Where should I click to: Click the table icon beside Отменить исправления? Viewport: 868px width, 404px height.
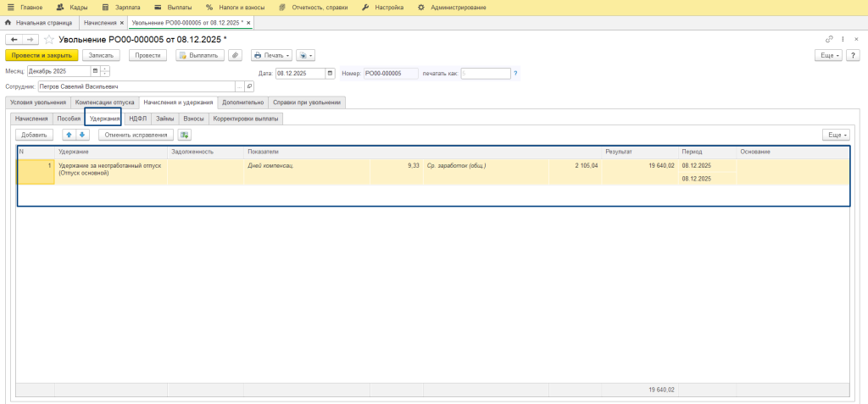click(185, 135)
